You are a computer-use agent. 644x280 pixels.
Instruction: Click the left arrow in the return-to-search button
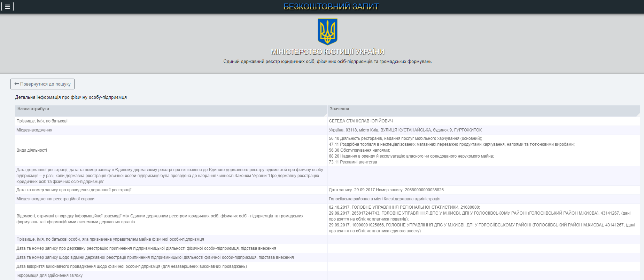click(x=17, y=84)
